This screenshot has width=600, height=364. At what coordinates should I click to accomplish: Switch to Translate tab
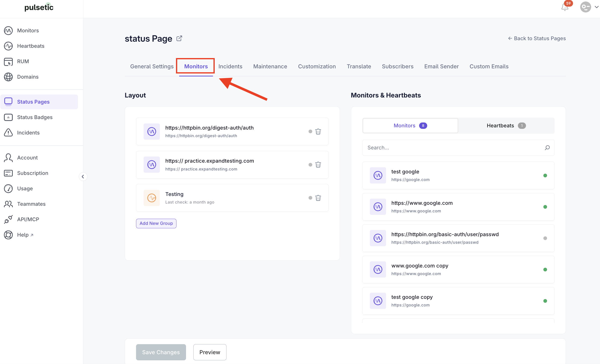(x=359, y=66)
